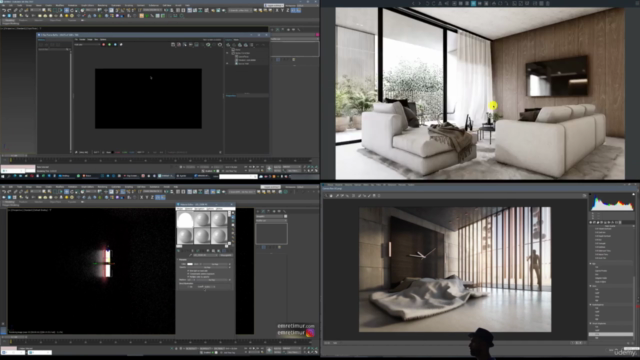This screenshot has width=640, height=360.
Task: Open Modifiers menu in upper 3ds Max window
Action: (60, 5)
